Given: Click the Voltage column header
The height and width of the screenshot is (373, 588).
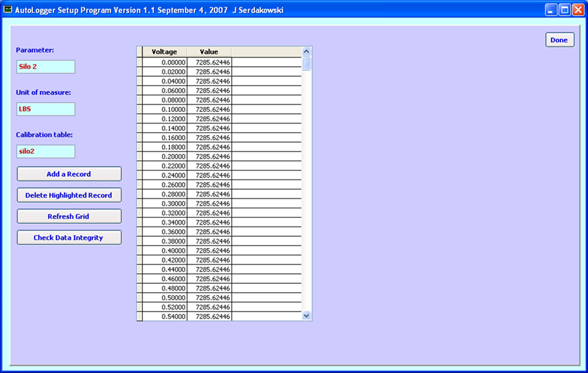Looking at the screenshot, I should [x=165, y=52].
